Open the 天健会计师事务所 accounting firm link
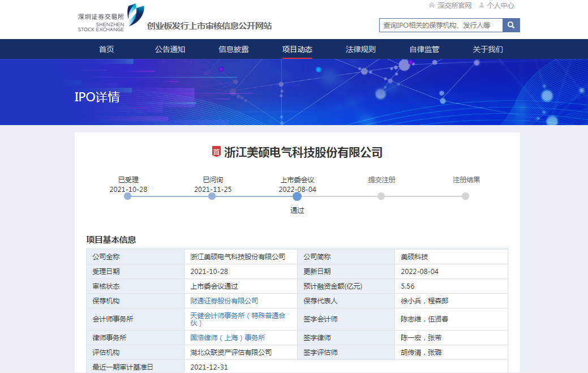 tap(238, 319)
